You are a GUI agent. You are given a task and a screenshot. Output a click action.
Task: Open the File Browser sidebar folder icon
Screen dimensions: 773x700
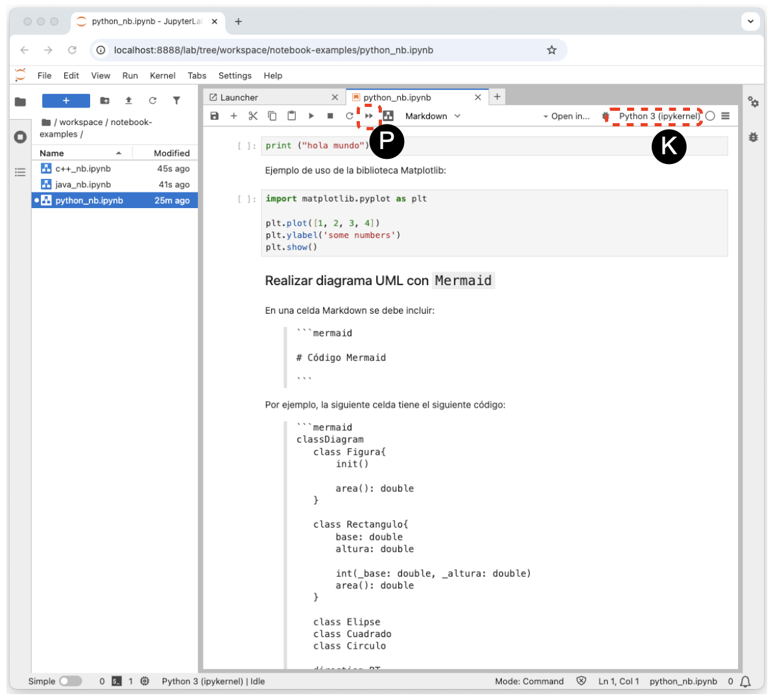pos(20,102)
